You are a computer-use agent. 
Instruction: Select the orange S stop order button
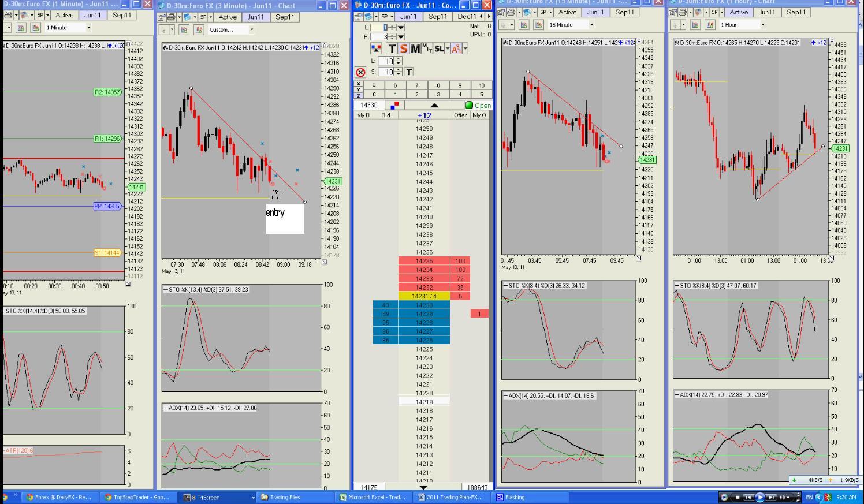(x=403, y=49)
